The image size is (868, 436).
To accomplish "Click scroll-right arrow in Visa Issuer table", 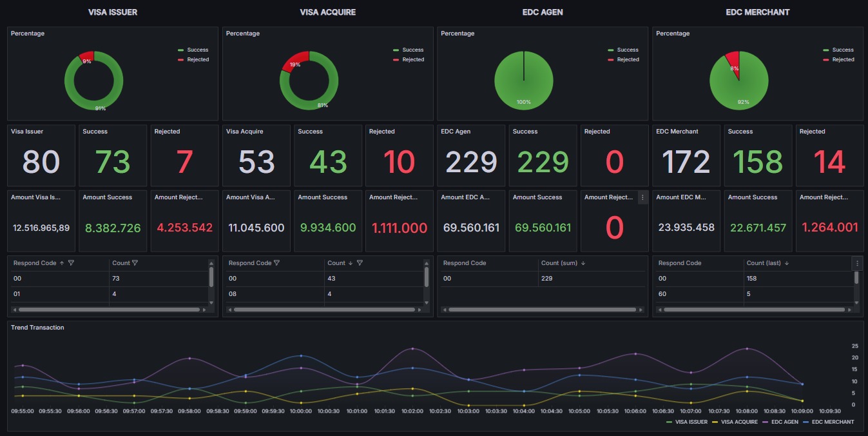I will tap(206, 310).
